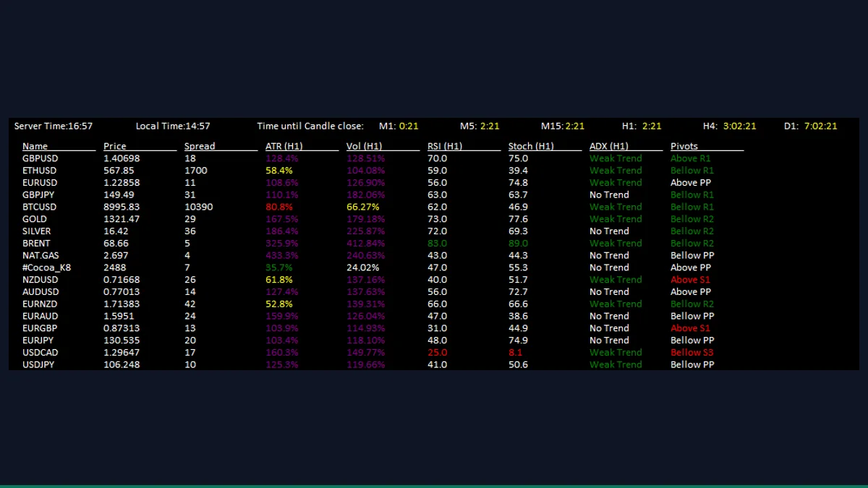Click the red 80.8% ATR value

[279, 207]
